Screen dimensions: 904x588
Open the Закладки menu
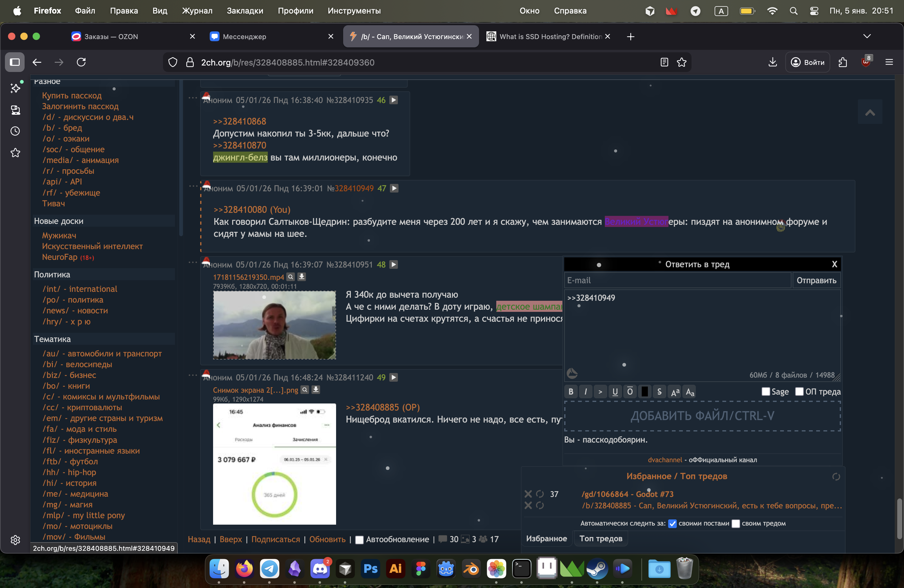coord(245,11)
